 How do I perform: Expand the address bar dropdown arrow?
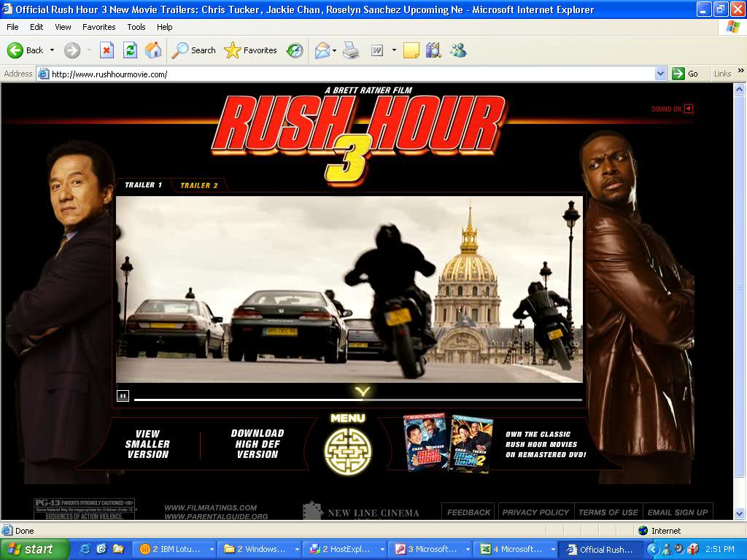(x=660, y=74)
